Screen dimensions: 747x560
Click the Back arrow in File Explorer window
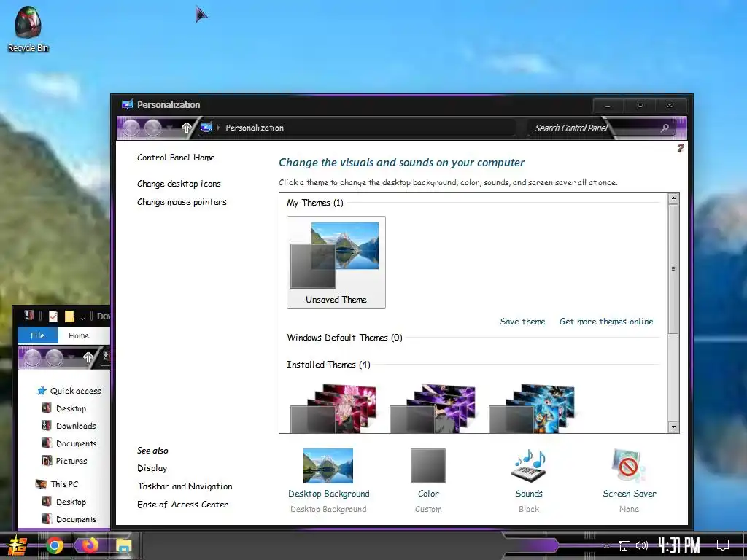point(32,357)
